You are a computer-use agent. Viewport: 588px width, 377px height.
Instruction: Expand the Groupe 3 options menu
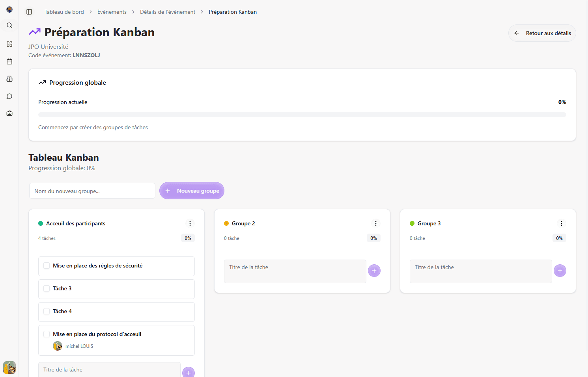coord(562,223)
